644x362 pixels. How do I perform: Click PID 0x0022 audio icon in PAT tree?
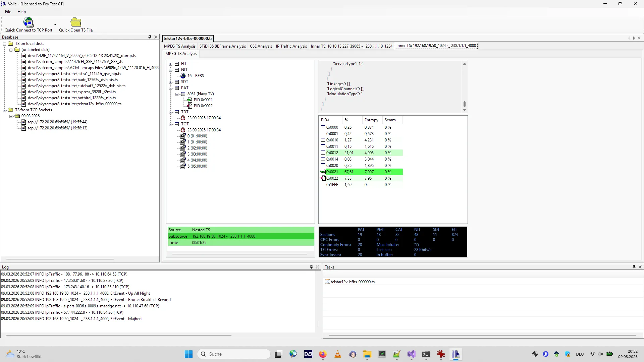[190, 106]
